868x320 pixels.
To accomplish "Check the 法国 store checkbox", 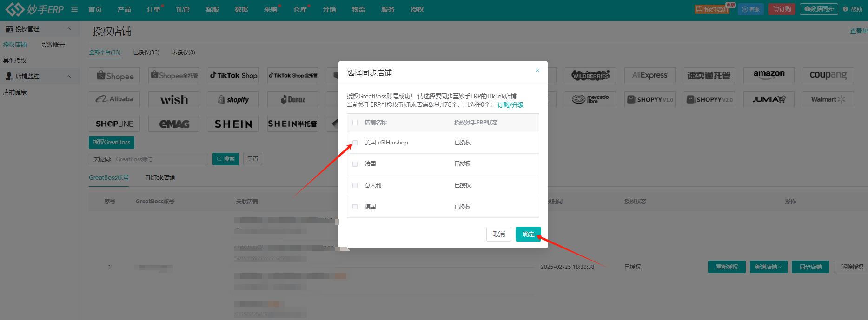I will [x=355, y=164].
